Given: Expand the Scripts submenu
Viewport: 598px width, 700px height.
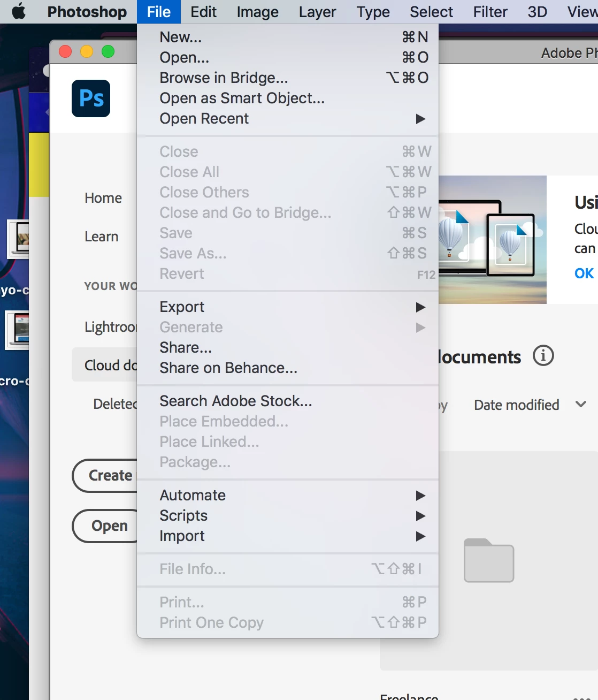Looking at the screenshot, I should point(288,515).
